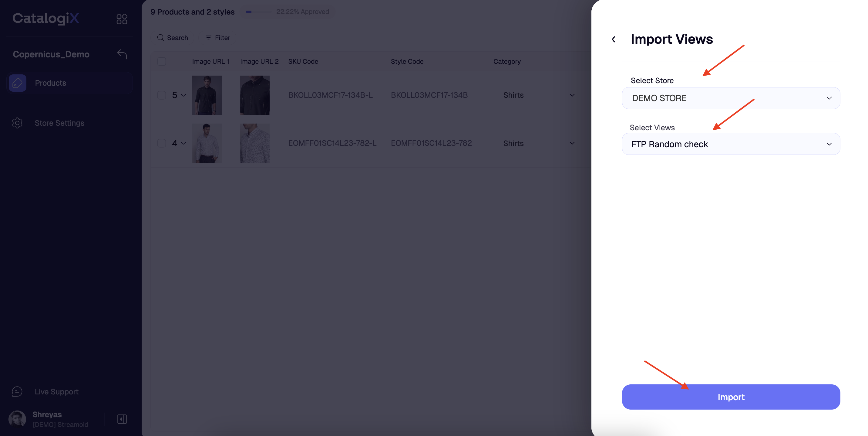Image resolution: width=868 pixels, height=436 pixels.
Task: Click the Live Support chat bubble icon
Action: pos(17,391)
